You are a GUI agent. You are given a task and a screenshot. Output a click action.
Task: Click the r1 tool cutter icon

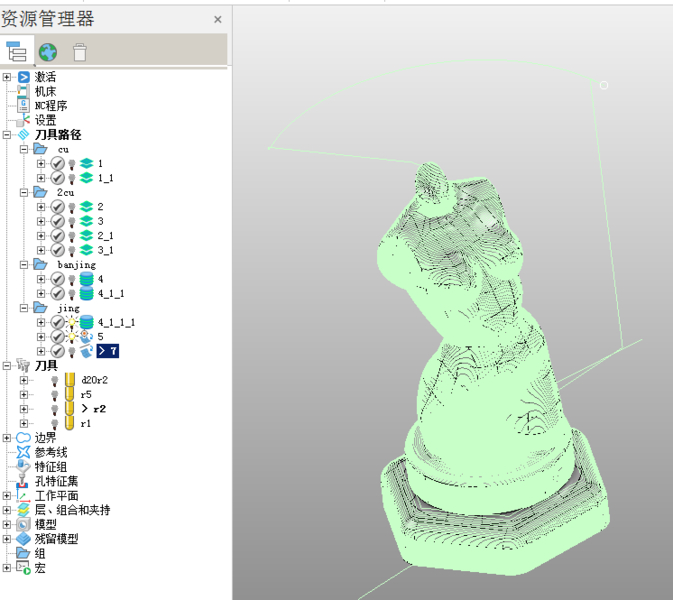(x=70, y=423)
